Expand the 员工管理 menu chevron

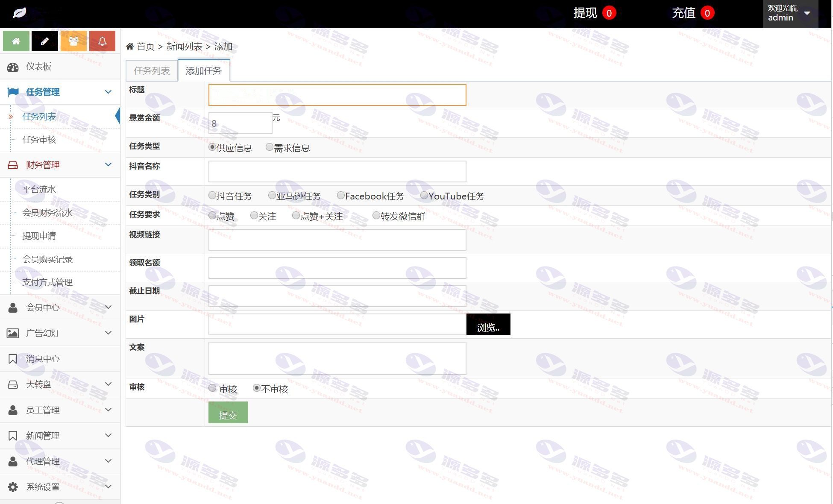click(x=109, y=410)
